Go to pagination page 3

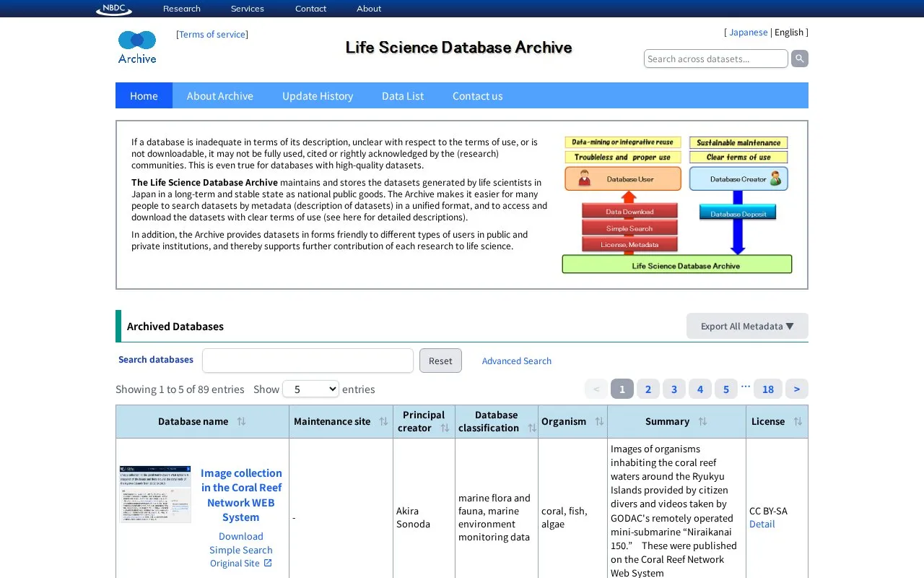[674, 389]
